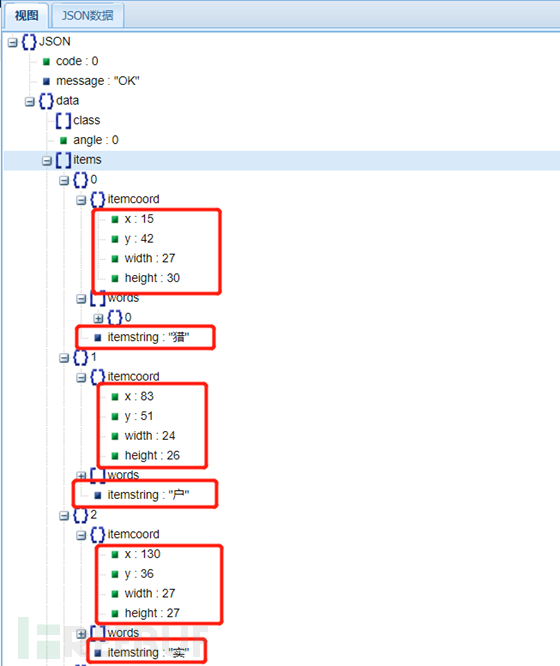The height and width of the screenshot is (666, 560).
Task: Click curly-brace icon of item 1
Action: [81, 357]
